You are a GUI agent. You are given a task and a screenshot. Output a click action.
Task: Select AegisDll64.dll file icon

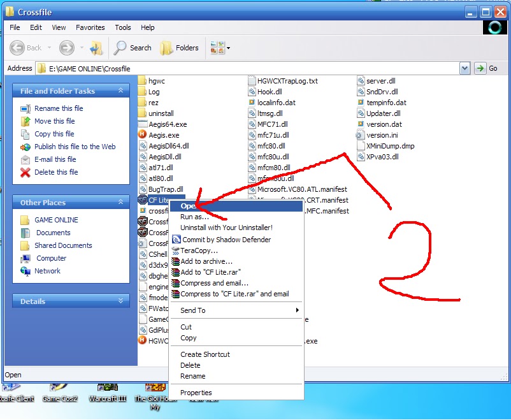click(x=143, y=146)
